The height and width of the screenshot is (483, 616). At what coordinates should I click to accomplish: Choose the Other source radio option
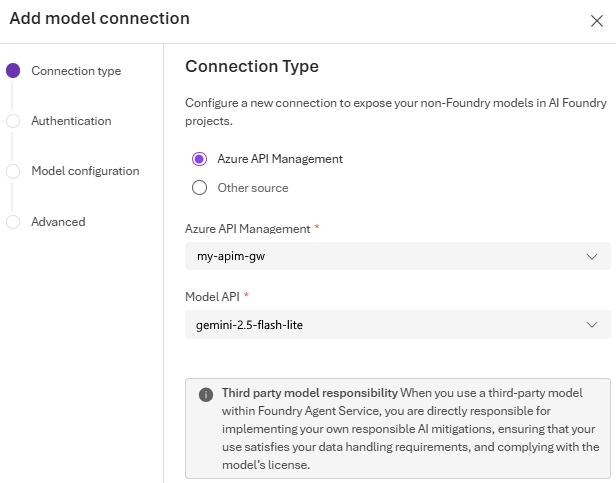pos(200,188)
